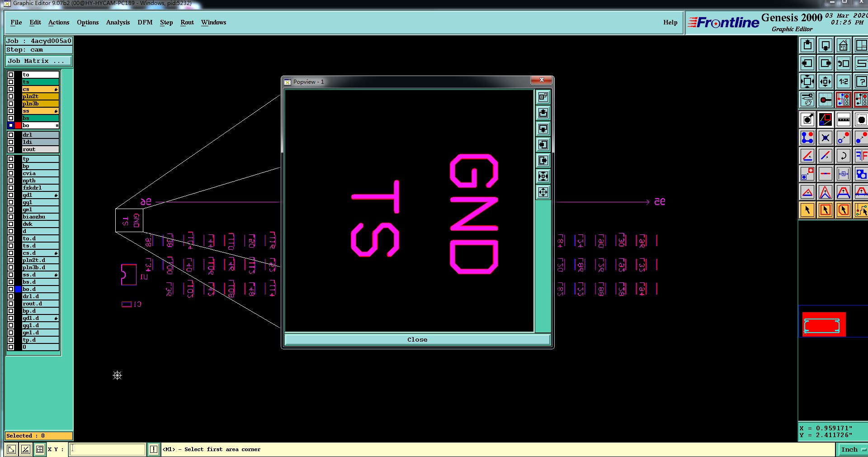This screenshot has height=457, width=868.
Task: Select layer row 'cvia'
Action: pyautogui.click(x=40, y=173)
